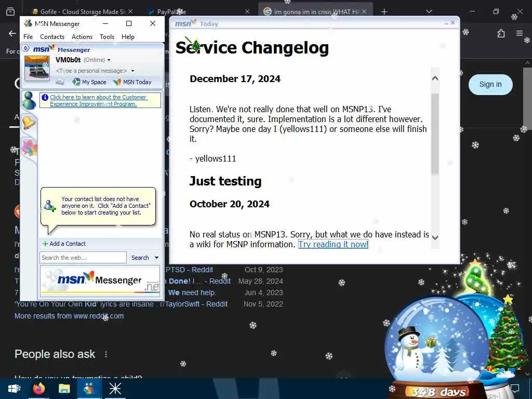This screenshot has height=399, width=532.
Task: Open the browser tab overview icon
Action: (10, 12)
